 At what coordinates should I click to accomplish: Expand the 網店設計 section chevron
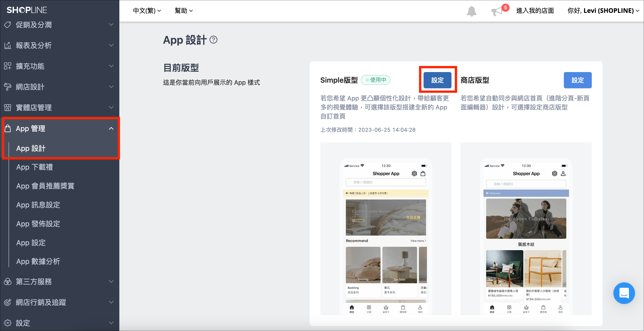click(111, 87)
